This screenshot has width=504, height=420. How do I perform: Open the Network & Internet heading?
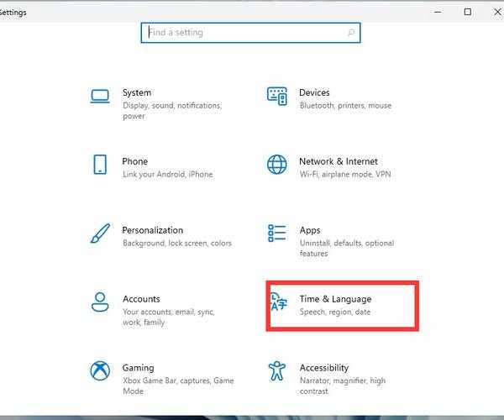[339, 161]
